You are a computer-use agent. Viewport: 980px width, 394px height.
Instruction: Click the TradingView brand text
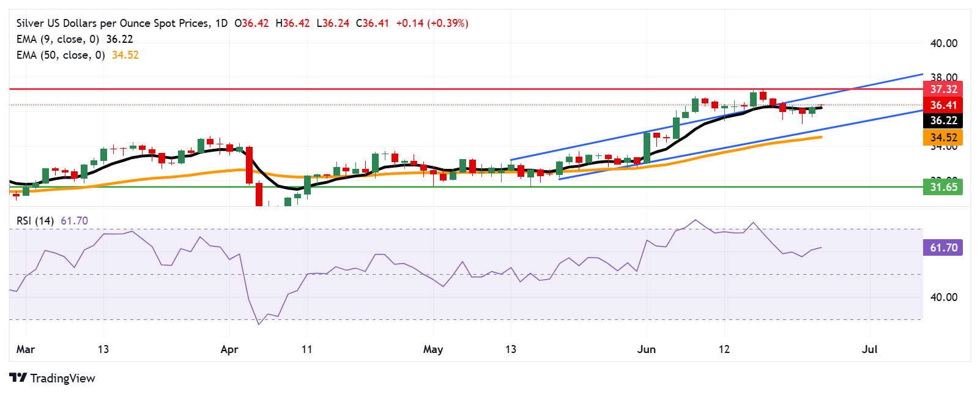pos(62,378)
